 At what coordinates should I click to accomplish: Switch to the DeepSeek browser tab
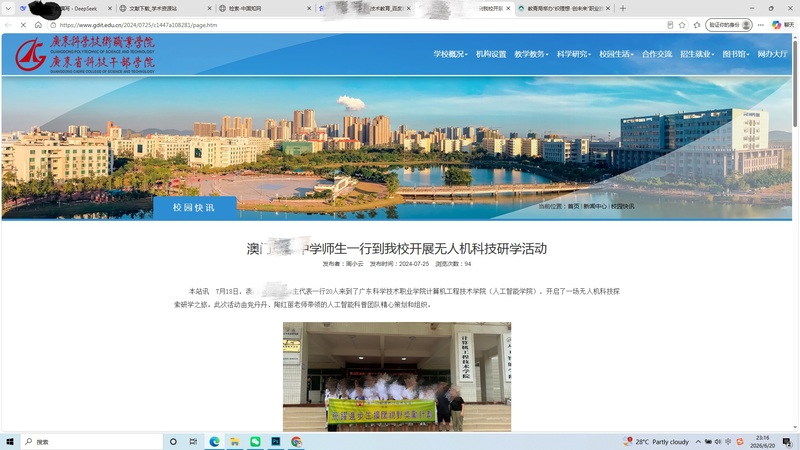[65, 8]
